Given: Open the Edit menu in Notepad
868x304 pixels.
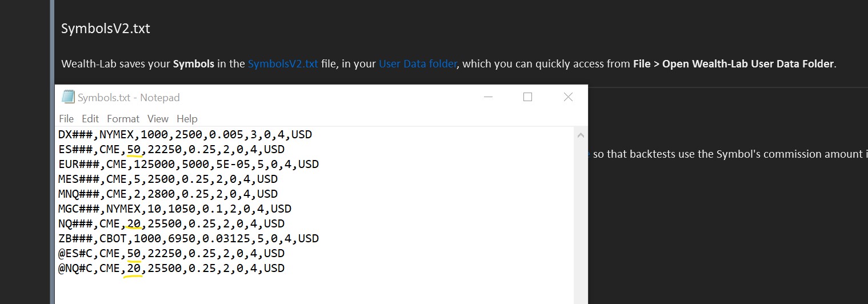Looking at the screenshot, I should coord(90,119).
